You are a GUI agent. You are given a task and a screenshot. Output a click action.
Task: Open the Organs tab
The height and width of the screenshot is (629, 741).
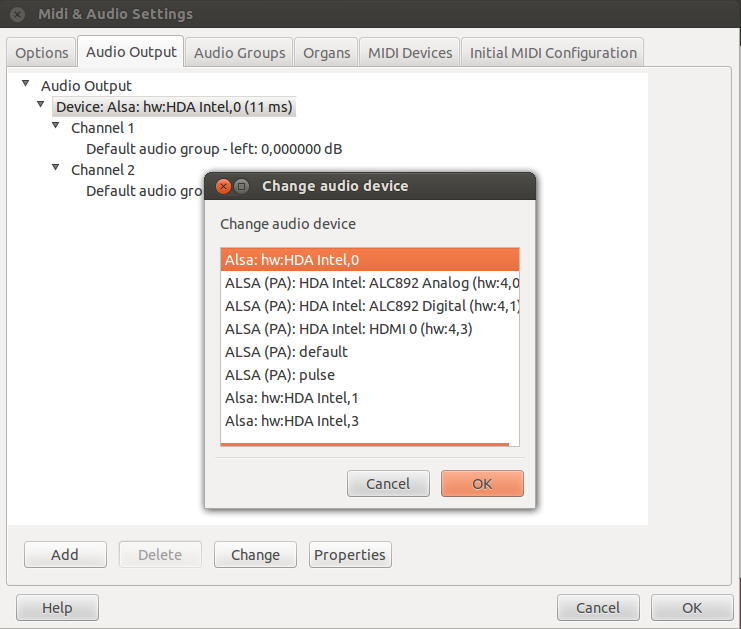tap(327, 52)
